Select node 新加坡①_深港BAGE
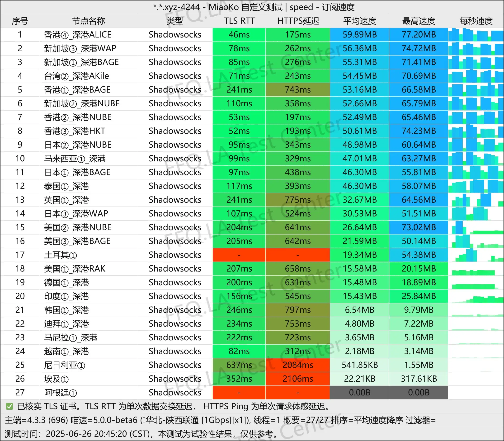Viewport: 504px width, 441px height. coord(81,62)
